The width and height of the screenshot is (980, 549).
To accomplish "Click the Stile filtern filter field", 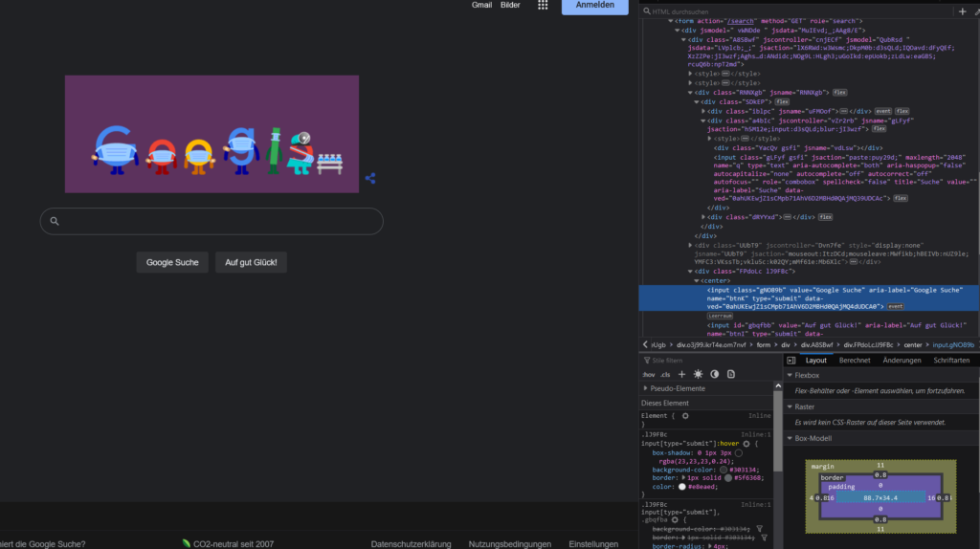I will coord(709,361).
